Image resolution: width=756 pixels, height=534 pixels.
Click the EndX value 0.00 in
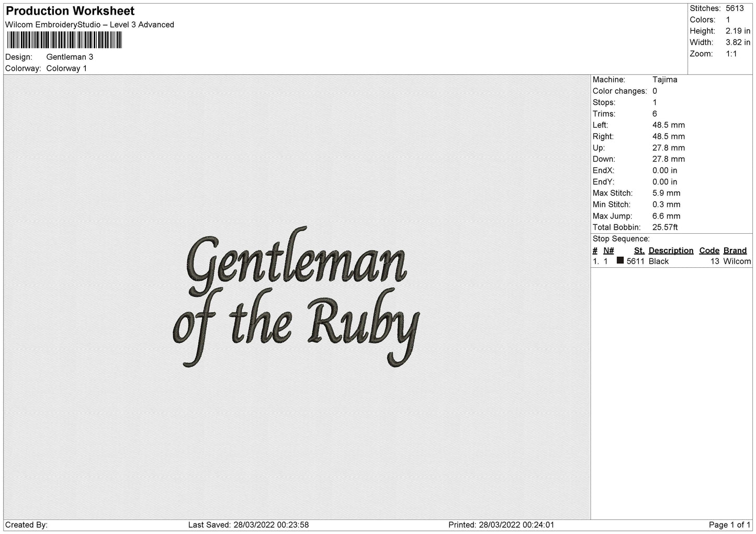click(664, 171)
